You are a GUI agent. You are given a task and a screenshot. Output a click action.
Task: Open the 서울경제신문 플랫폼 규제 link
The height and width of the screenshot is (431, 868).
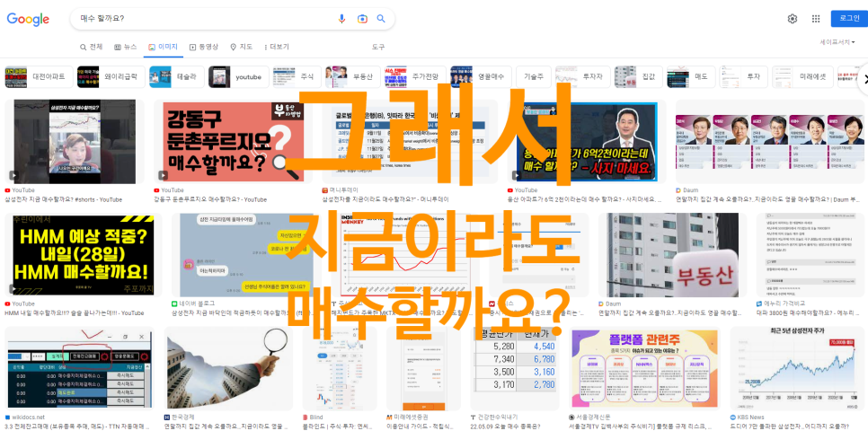tap(640, 427)
